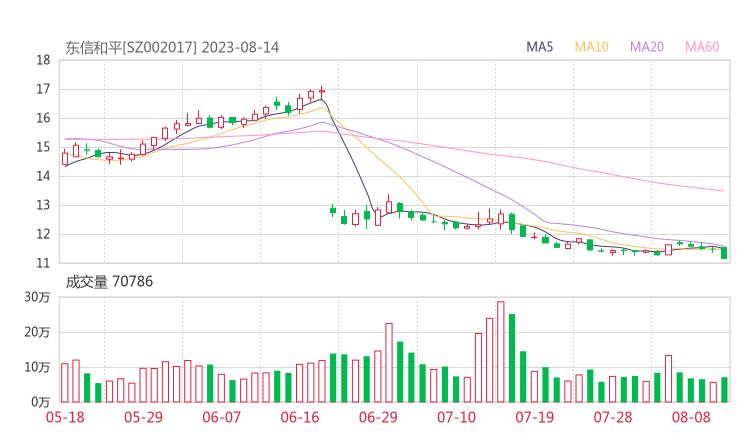This screenshot has width=740, height=440.
Task: Click the last green candlestick on the right
Action: [x=724, y=253]
